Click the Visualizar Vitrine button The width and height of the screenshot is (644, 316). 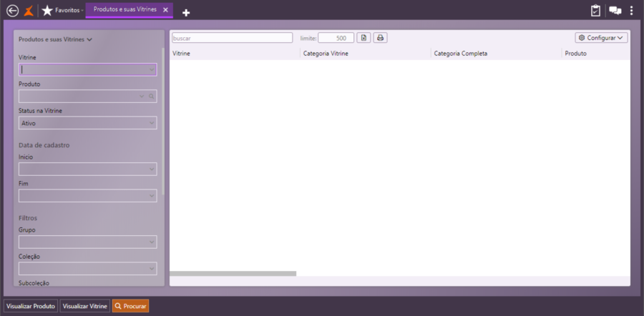[84, 306]
